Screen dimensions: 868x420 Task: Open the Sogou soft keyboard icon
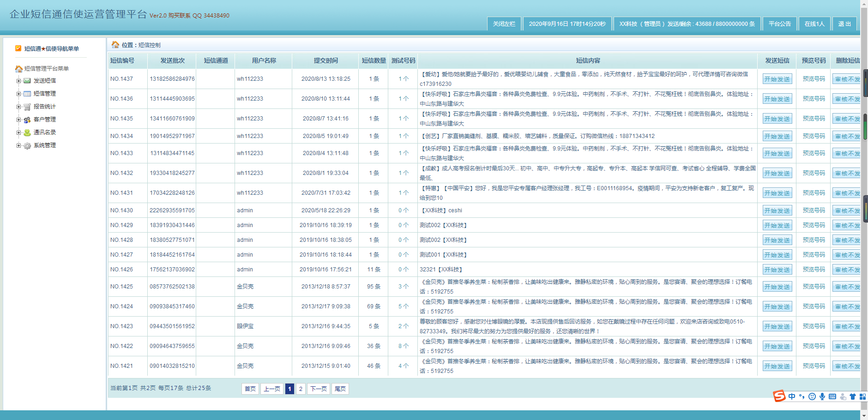[832, 396]
